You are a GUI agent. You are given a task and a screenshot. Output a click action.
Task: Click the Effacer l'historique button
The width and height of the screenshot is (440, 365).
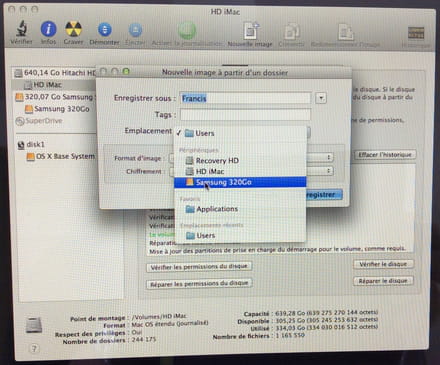pyautogui.click(x=385, y=155)
